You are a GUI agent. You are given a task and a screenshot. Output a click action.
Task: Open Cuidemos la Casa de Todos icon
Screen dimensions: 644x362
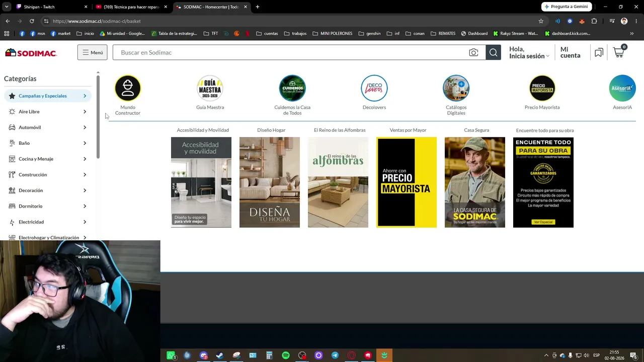coord(292,88)
